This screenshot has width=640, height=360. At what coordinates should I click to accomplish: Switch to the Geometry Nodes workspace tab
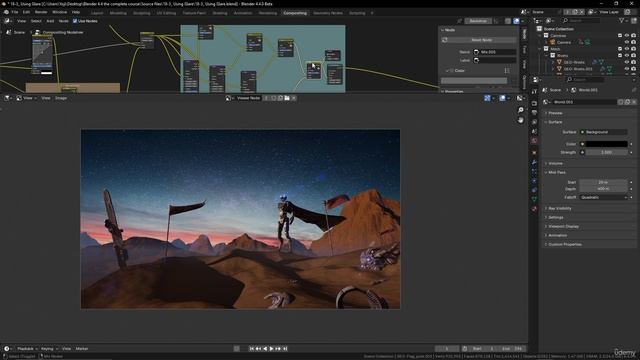point(328,13)
